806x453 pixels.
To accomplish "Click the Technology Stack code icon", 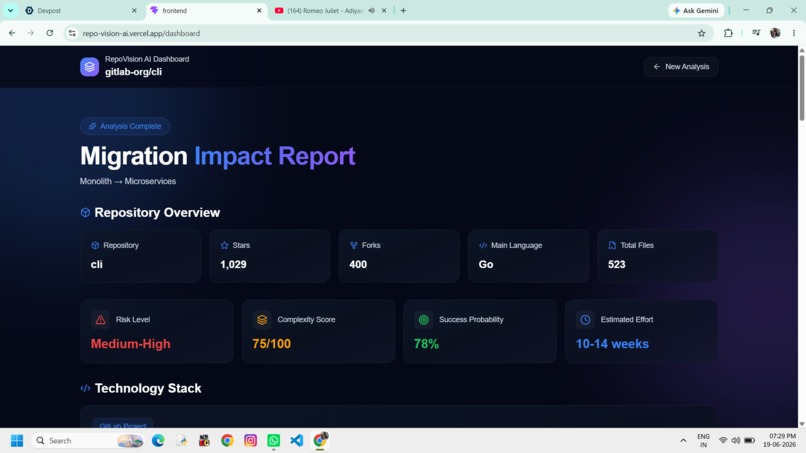I will pyautogui.click(x=85, y=388).
